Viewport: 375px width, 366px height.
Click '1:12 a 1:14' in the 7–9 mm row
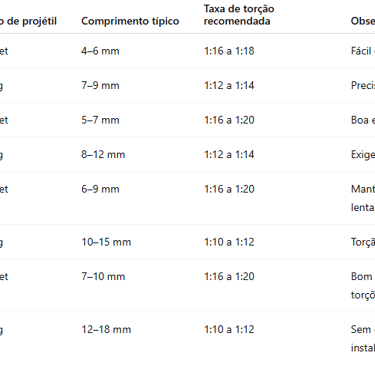[229, 85]
